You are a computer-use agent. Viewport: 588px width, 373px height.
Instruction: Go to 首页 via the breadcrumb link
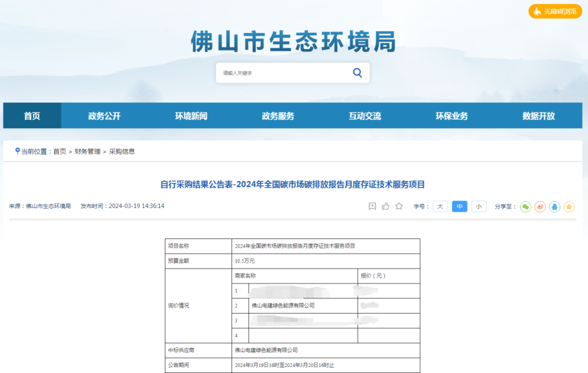pos(60,151)
